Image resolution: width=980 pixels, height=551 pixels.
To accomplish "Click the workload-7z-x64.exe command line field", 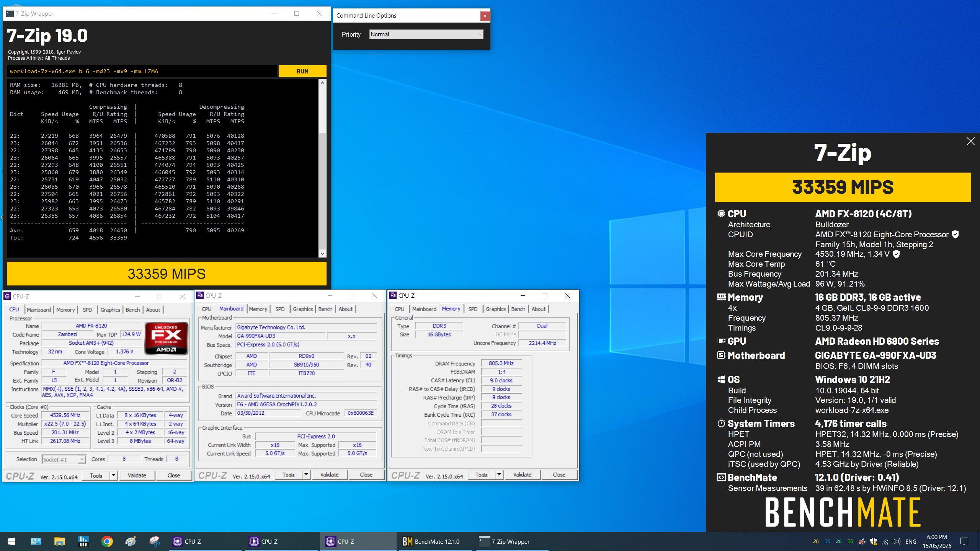I will (x=142, y=71).
